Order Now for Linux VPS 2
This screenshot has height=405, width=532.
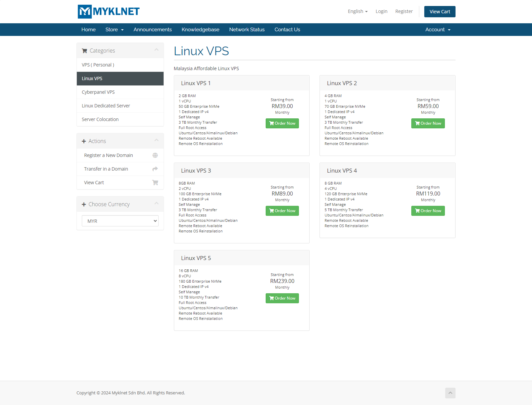(x=428, y=123)
